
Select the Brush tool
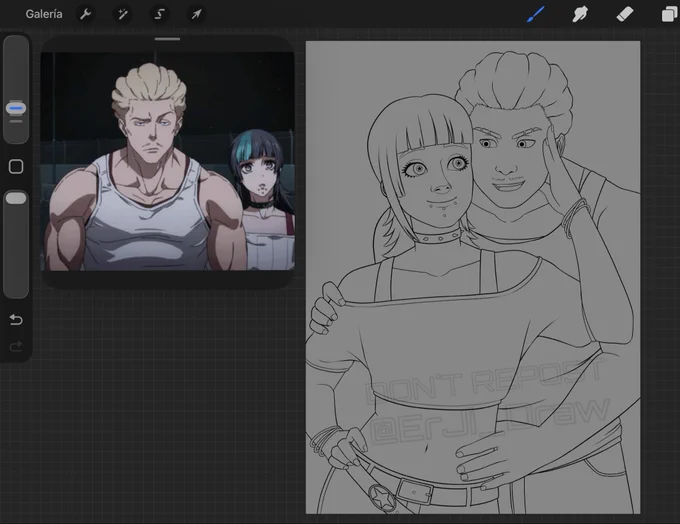(x=536, y=14)
